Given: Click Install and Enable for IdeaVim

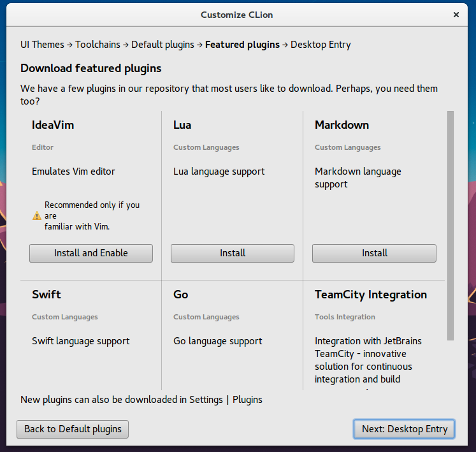Looking at the screenshot, I should point(91,253).
